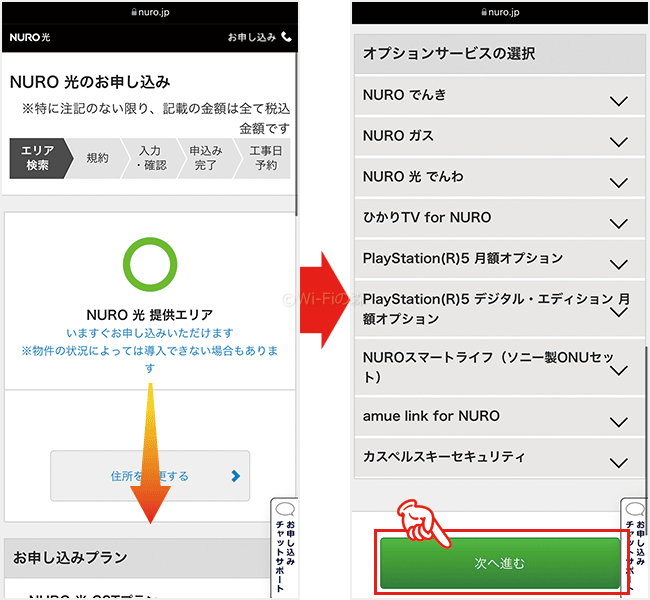Expand PlayStation(R)5 デジタル・エディション row
This screenshot has width=650, height=600.
click(x=500, y=309)
